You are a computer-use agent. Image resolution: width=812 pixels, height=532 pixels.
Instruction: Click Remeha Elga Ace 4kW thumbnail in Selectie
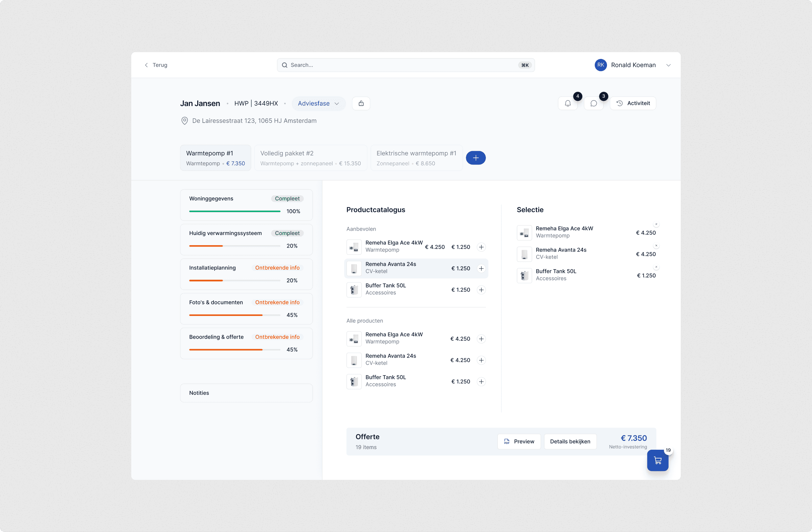[524, 233]
